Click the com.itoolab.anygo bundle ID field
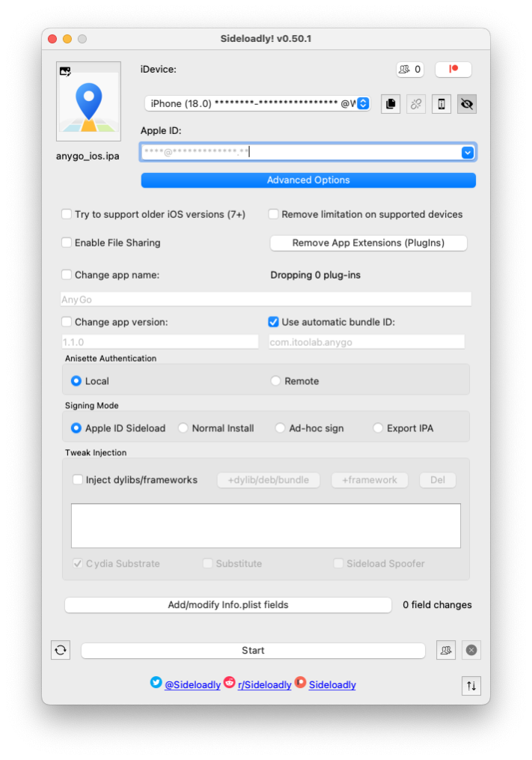Image resolution: width=532 pixels, height=760 pixels. pyautogui.click(x=367, y=341)
